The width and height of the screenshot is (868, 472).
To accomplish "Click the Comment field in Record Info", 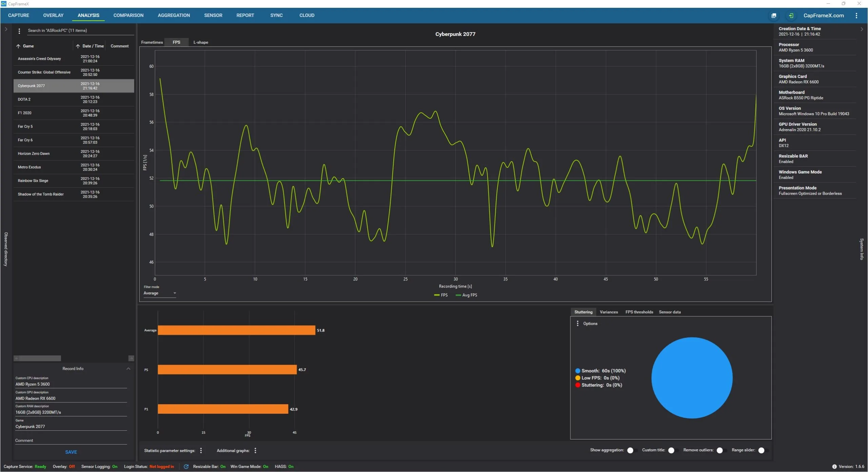I will 71,440.
